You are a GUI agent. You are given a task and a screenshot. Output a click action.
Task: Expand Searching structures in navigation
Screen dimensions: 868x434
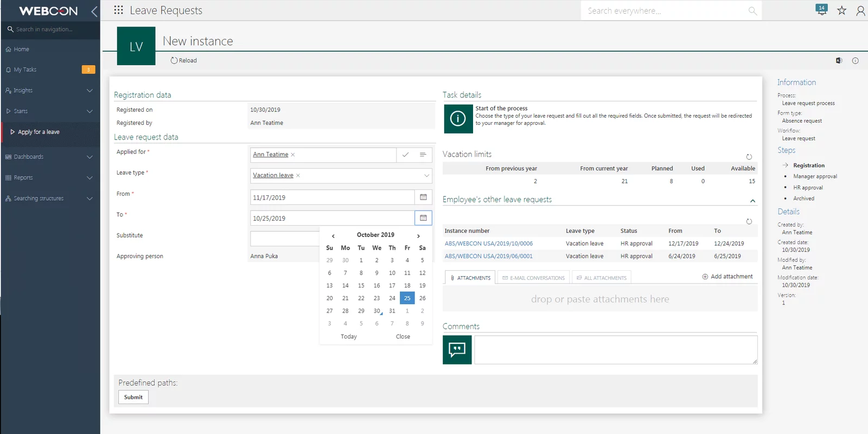point(90,199)
